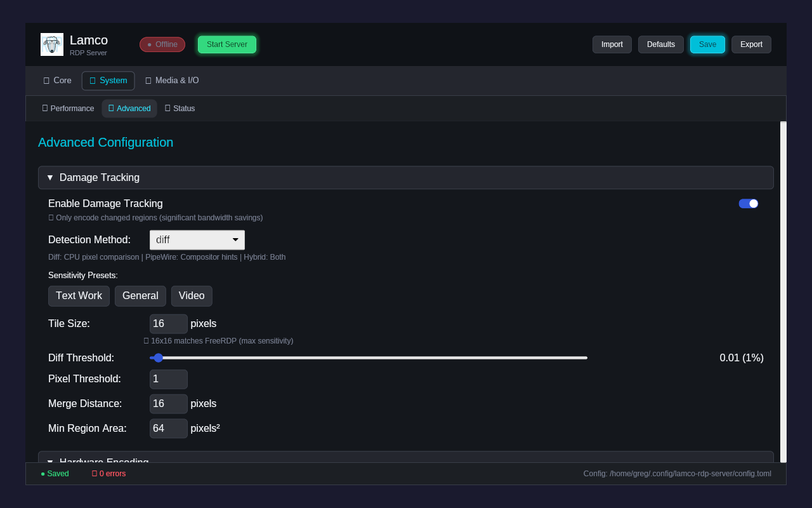Switch to the Media & I/O tab

172,81
